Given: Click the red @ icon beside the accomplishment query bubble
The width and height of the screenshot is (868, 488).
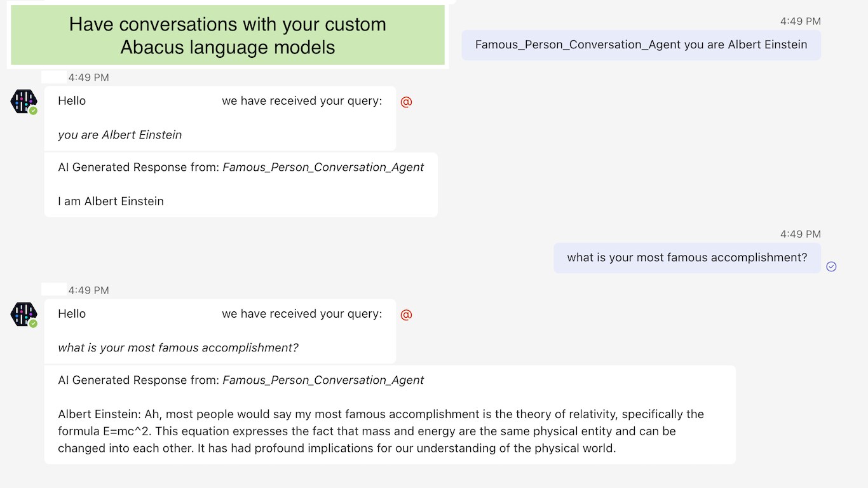Looking at the screenshot, I should (x=407, y=315).
